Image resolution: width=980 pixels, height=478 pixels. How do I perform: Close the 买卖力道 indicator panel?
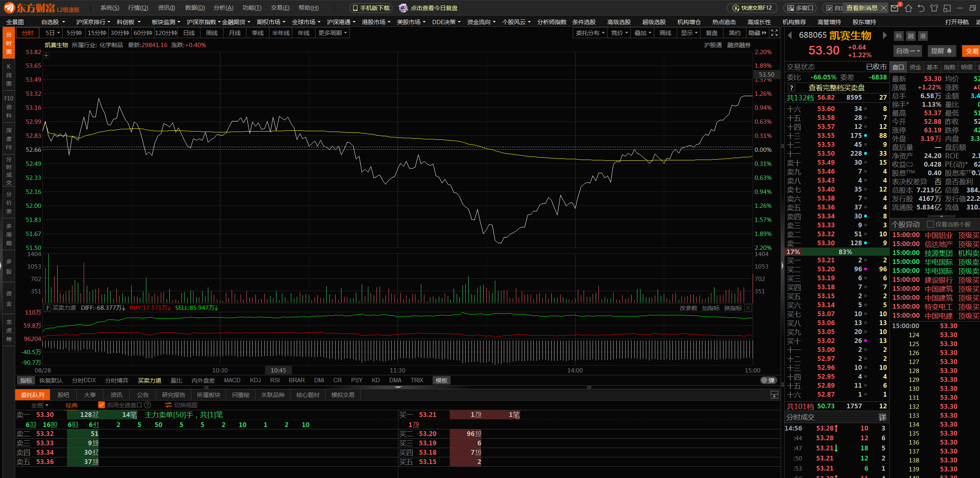tap(748, 308)
